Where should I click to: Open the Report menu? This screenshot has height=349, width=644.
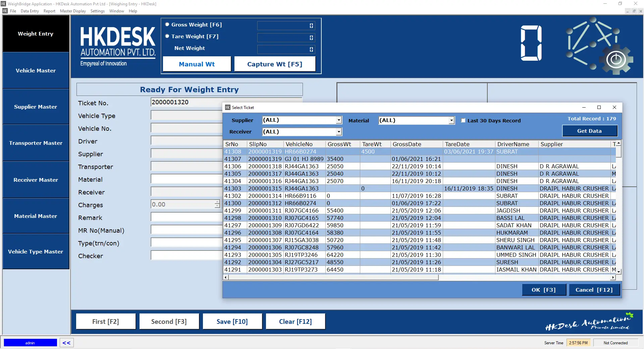pyautogui.click(x=49, y=11)
